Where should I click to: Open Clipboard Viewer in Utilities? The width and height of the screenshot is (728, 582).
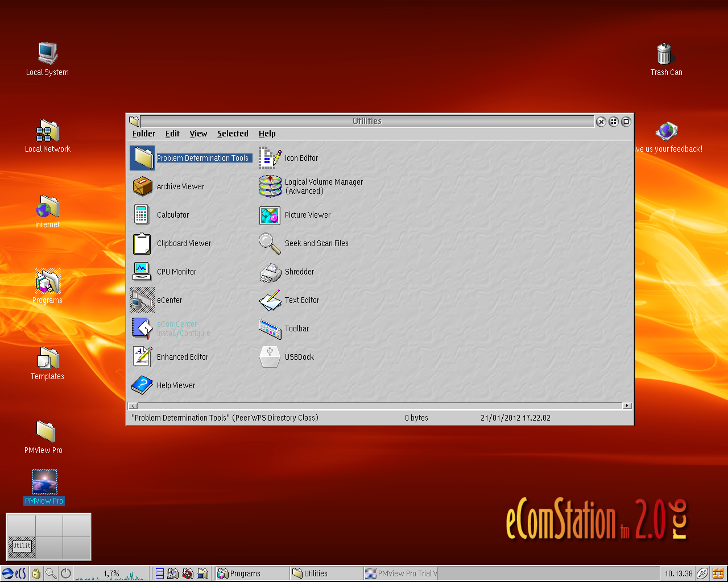tap(142, 243)
